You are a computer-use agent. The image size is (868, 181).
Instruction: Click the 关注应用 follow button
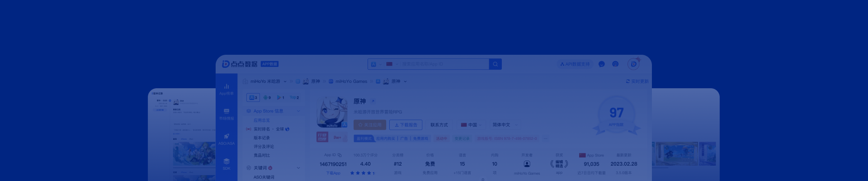click(370, 125)
